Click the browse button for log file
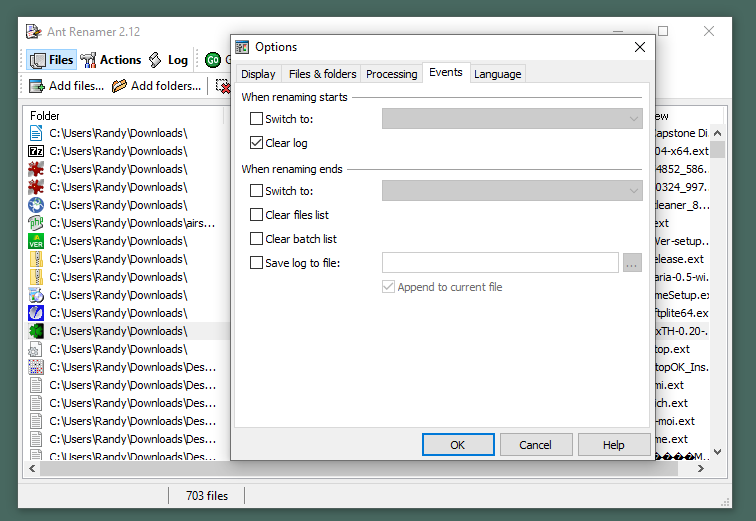 coord(632,263)
